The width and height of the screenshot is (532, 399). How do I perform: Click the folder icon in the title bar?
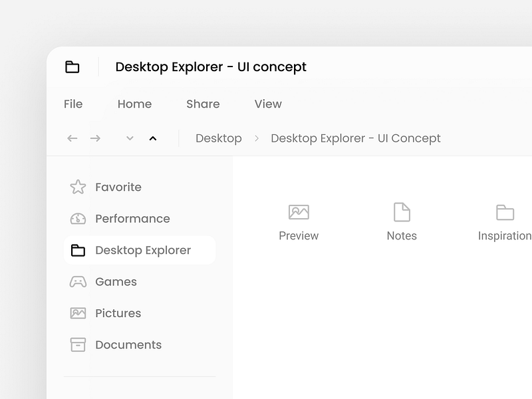(x=72, y=67)
